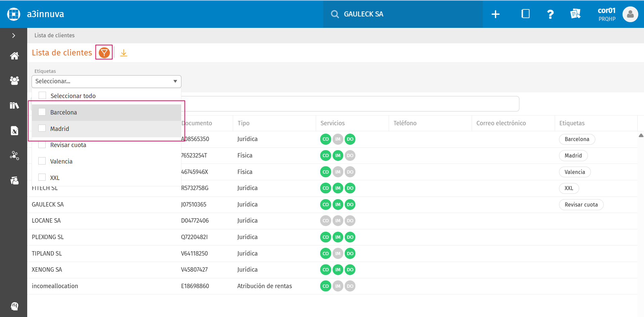Open the GAULECK SA client row
Image resolution: width=644 pixels, height=317 pixels.
(x=332, y=205)
